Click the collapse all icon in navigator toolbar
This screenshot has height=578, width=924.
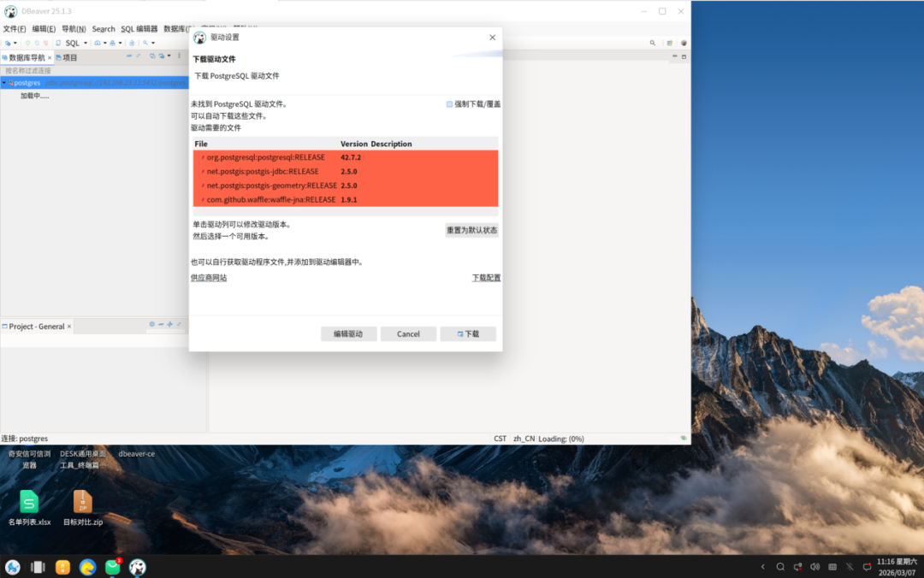tap(129, 56)
